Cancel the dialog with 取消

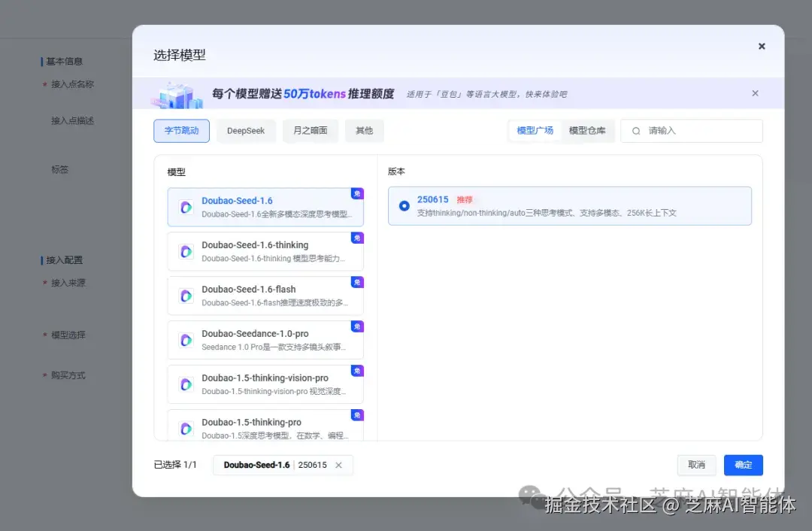click(696, 465)
